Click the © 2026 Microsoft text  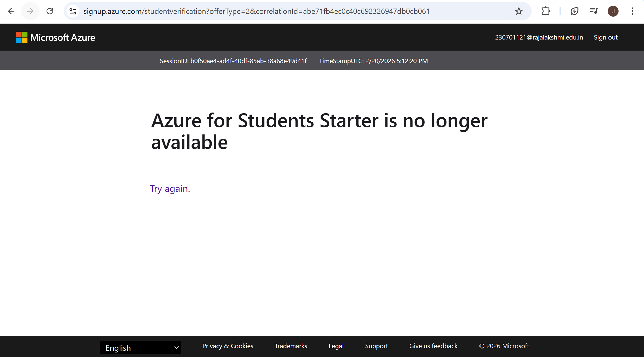504,346
